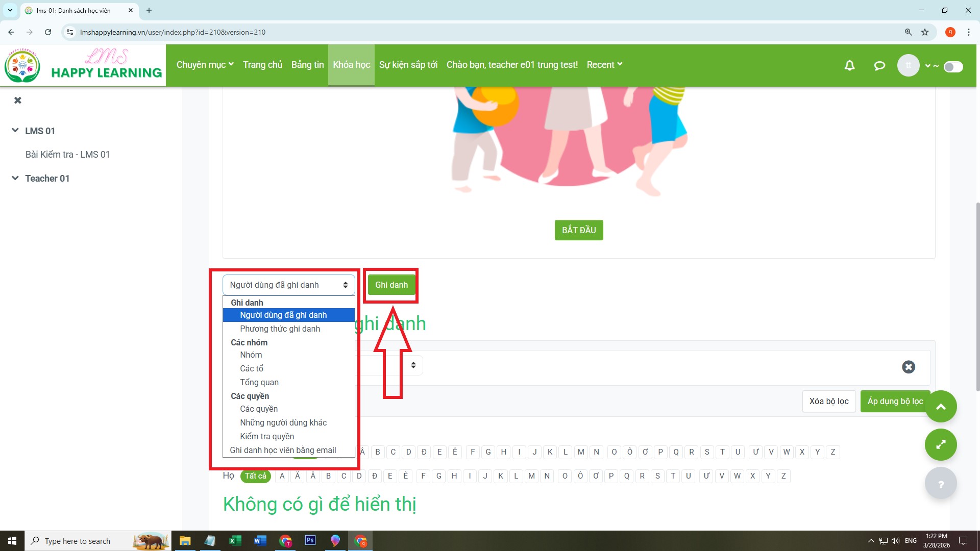Image resolution: width=980 pixels, height=551 pixels.
Task: Bookmark this page with star icon
Action: [x=924, y=32]
